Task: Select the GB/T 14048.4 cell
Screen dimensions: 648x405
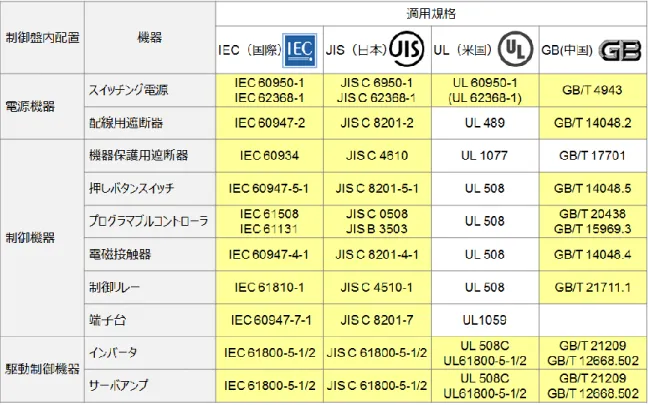Action: pyautogui.click(x=593, y=254)
